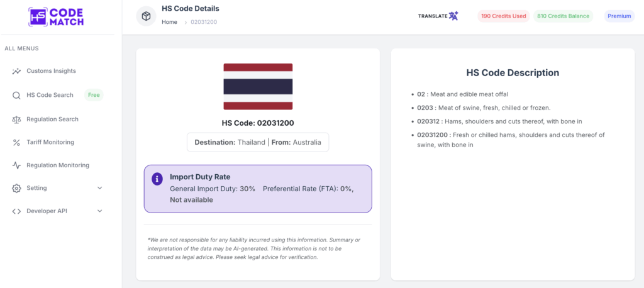Click the HS Code Search magnifier icon
The image size is (644, 288).
click(x=16, y=96)
